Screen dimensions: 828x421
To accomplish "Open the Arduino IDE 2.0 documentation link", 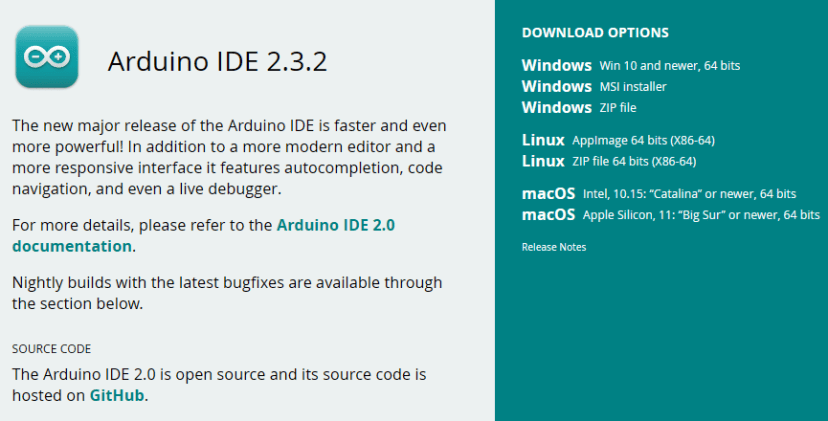I will coord(203,236).
